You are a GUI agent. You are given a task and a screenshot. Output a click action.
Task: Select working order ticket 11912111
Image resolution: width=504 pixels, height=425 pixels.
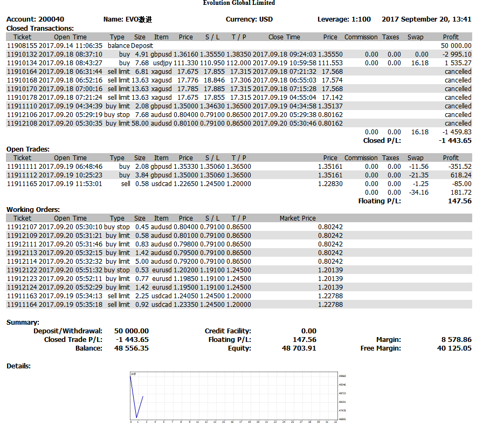[x=22, y=244]
